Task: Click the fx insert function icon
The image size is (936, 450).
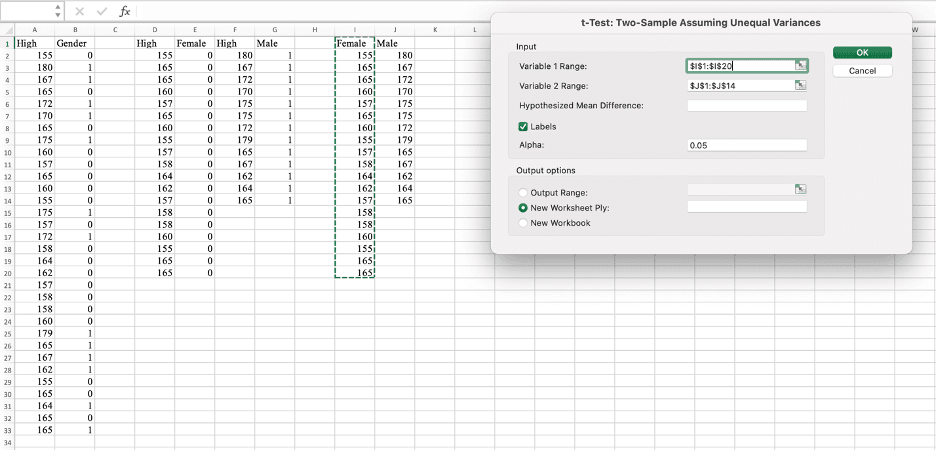Action: 124,11
